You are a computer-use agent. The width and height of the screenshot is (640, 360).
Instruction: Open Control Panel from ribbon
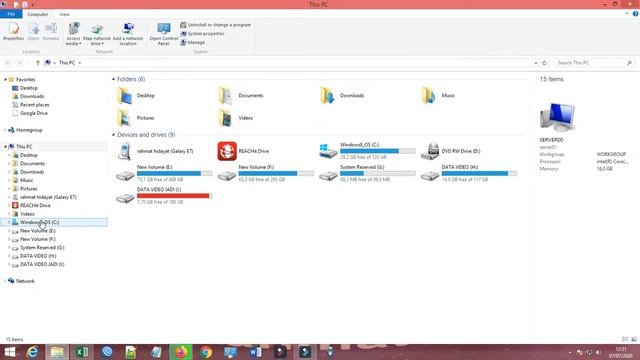coord(164,33)
